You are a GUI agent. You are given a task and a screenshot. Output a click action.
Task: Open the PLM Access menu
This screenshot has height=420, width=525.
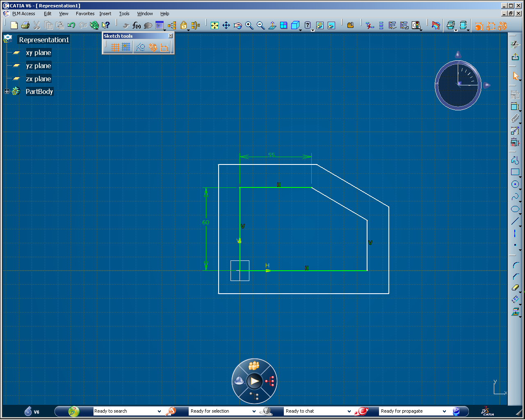tap(24, 14)
